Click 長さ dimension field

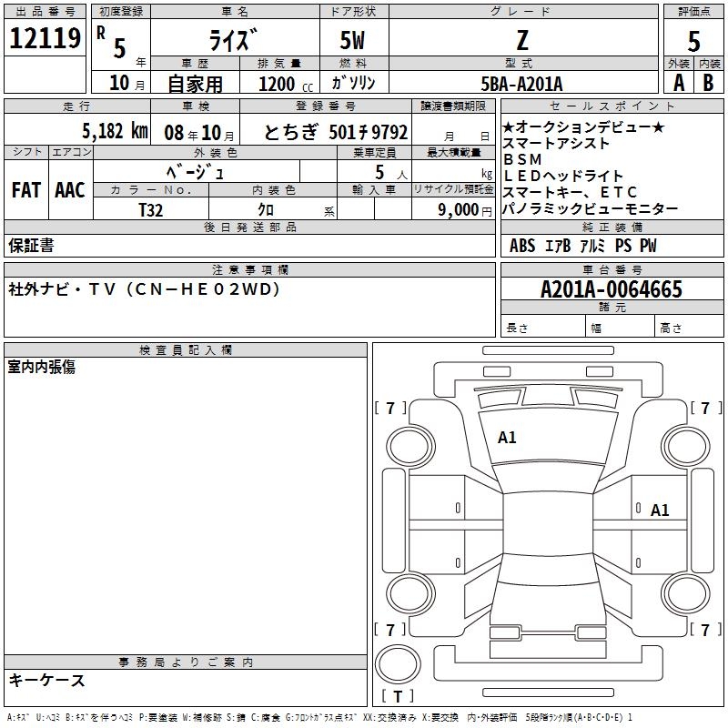click(x=542, y=328)
